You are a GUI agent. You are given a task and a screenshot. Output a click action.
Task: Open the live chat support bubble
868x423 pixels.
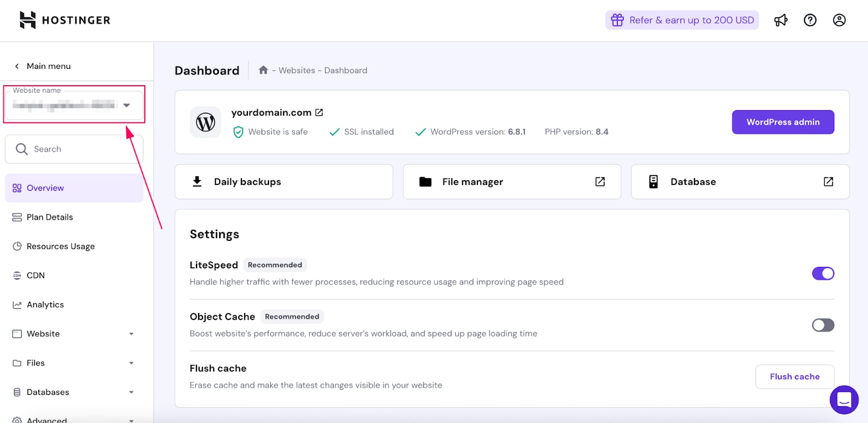(844, 400)
